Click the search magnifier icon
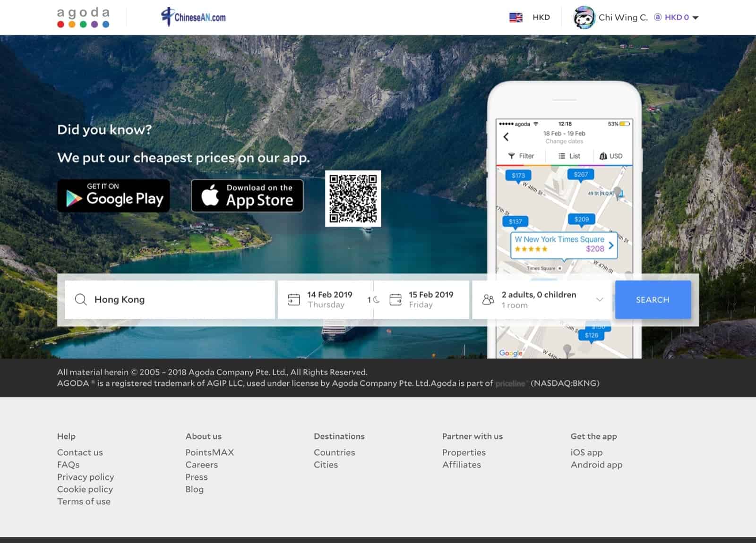The width and height of the screenshot is (756, 543). pos(81,299)
